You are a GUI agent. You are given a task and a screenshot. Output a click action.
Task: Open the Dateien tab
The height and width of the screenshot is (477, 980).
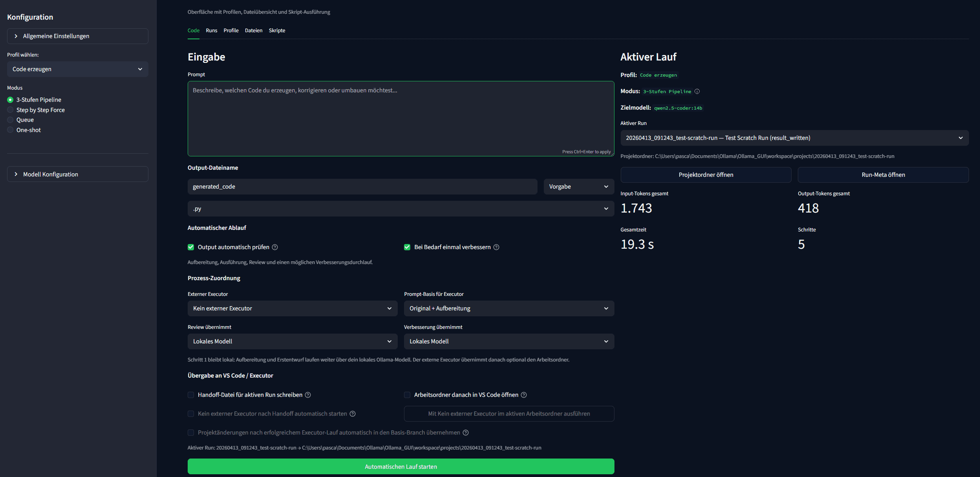[254, 30]
